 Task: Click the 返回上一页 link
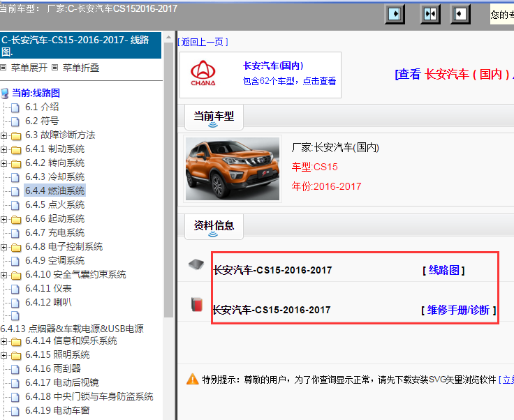[203, 42]
